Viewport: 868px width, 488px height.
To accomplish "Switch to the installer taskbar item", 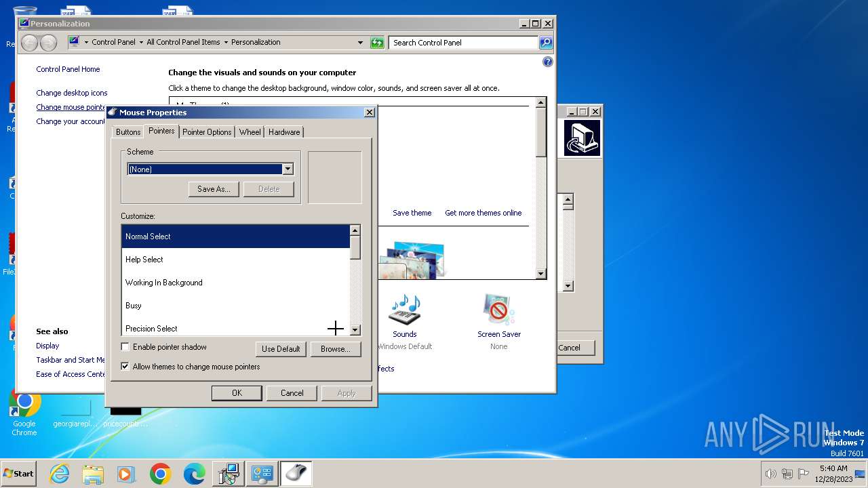I will pos(228,474).
